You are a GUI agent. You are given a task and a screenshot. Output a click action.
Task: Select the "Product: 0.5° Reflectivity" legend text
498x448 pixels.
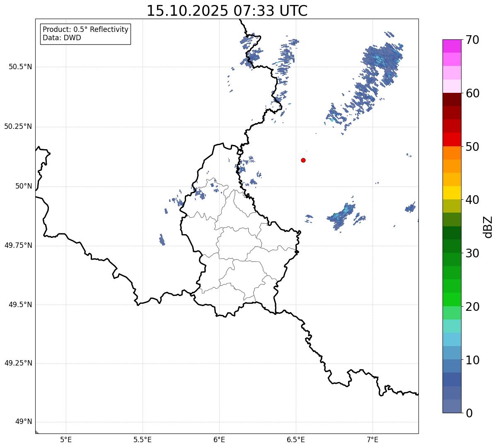click(85, 29)
